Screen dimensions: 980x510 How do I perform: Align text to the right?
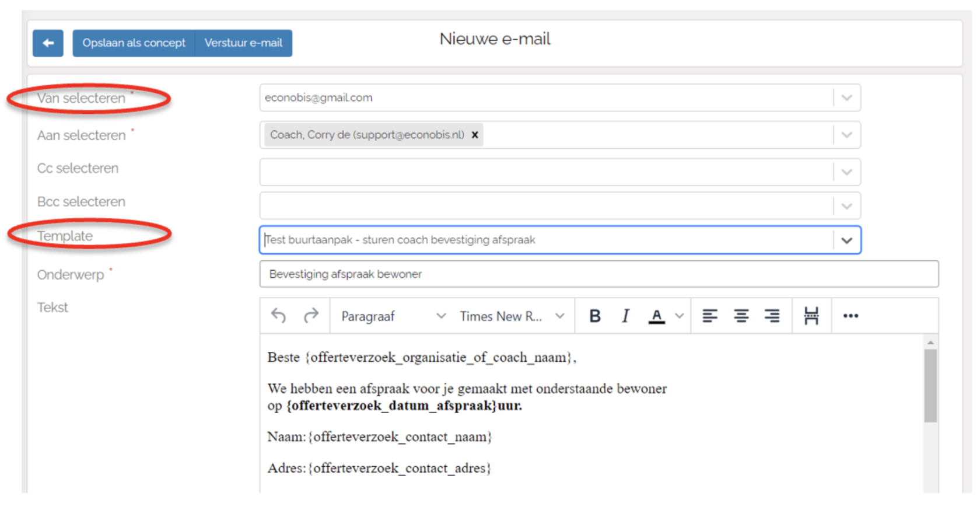point(772,316)
